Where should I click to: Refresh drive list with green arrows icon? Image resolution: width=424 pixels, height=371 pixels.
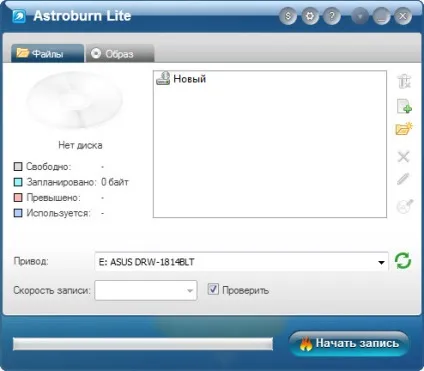click(403, 261)
